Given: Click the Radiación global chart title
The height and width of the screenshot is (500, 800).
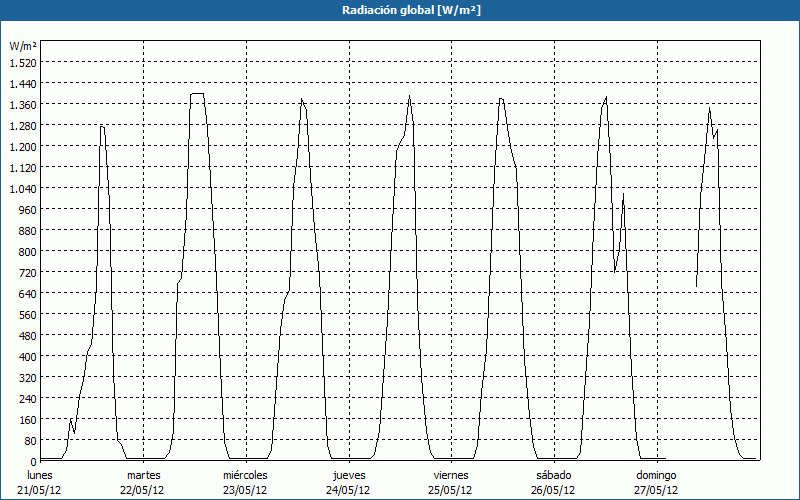Looking at the screenshot, I should 400,10.
